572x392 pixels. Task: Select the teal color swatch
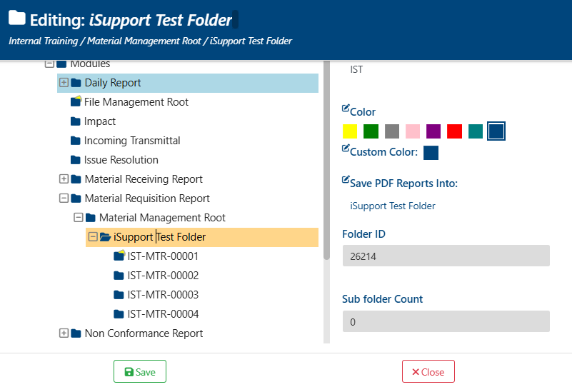click(476, 131)
